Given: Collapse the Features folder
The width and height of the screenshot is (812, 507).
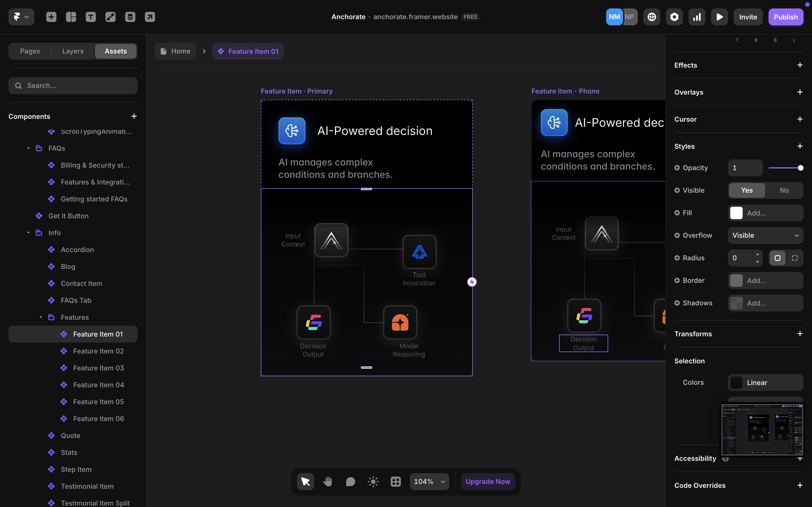Looking at the screenshot, I should (41, 317).
